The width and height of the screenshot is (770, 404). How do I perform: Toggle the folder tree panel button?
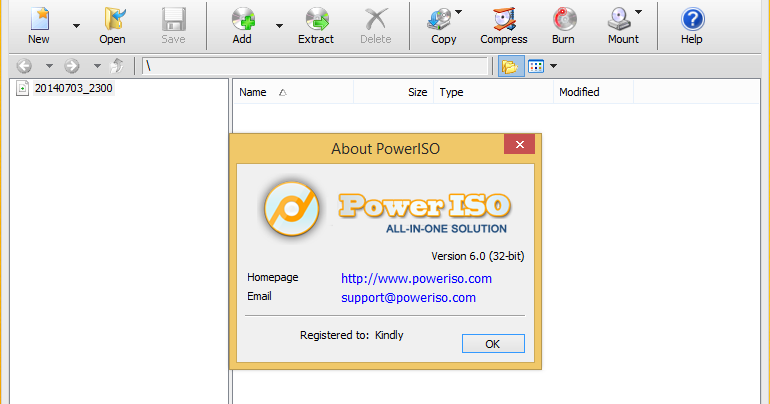(x=511, y=66)
